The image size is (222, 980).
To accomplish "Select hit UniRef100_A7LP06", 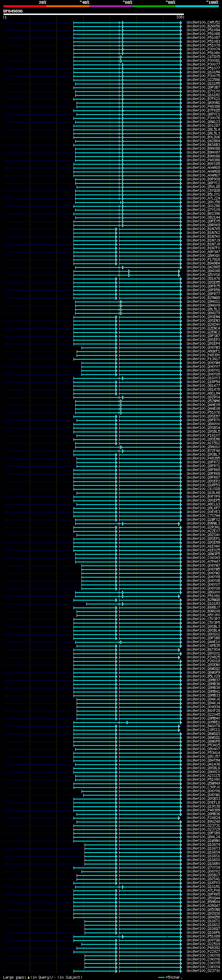I will (203, 891).
